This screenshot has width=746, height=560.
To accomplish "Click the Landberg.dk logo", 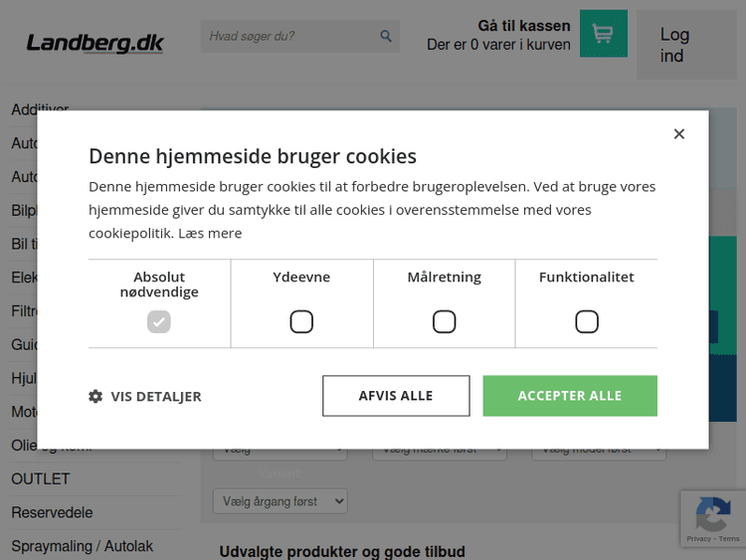I will 94,43.
